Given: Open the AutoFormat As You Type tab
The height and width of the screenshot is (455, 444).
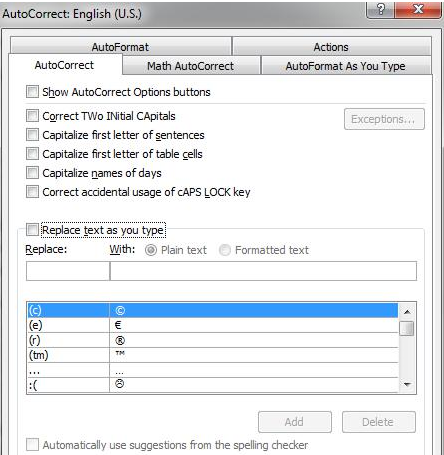Looking at the screenshot, I should pos(346,66).
